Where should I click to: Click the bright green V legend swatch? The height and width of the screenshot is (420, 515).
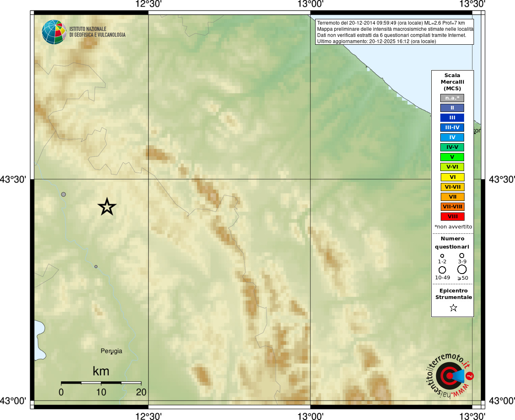tap(452, 157)
